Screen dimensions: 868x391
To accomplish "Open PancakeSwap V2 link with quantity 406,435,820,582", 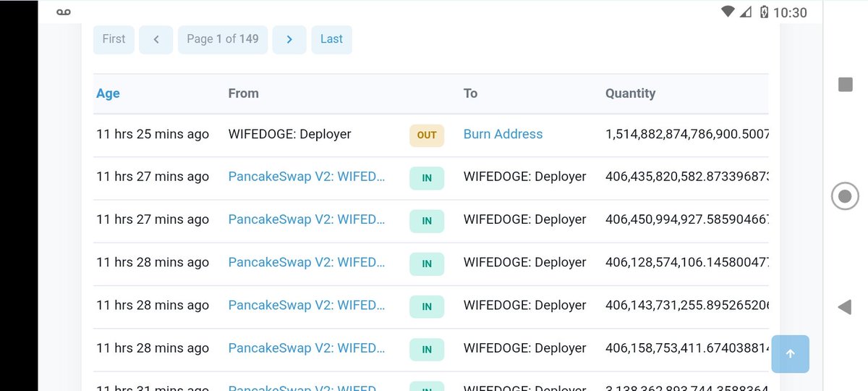I will 307,177.
